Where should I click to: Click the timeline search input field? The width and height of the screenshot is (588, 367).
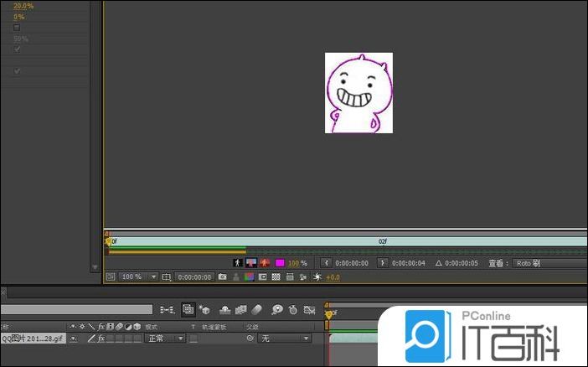click(77, 309)
